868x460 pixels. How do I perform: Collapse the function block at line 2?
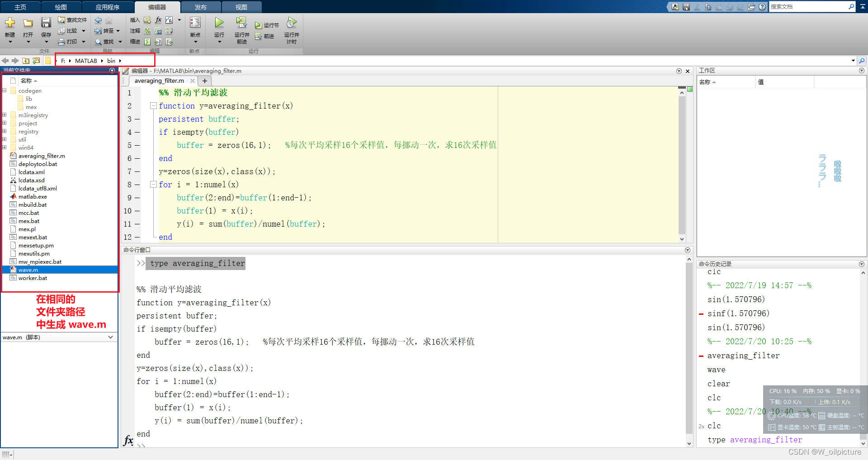click(153, 106)
